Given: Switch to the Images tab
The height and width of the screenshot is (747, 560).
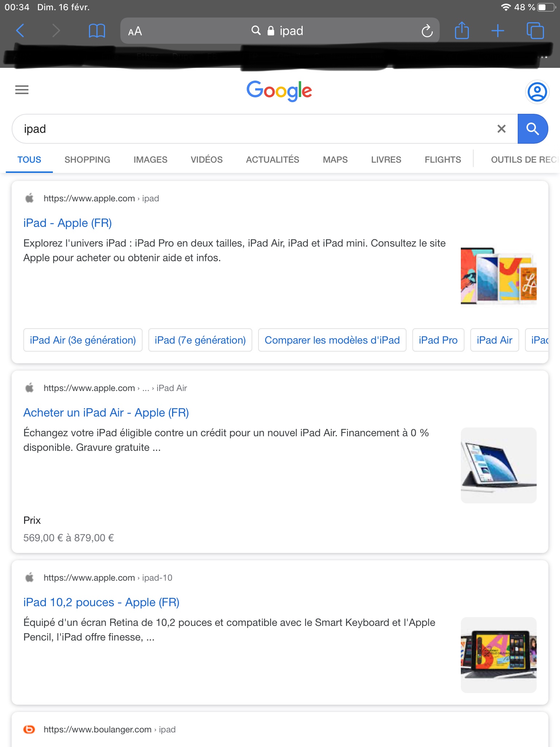Looking at the screenshot, I should (150, 159).
